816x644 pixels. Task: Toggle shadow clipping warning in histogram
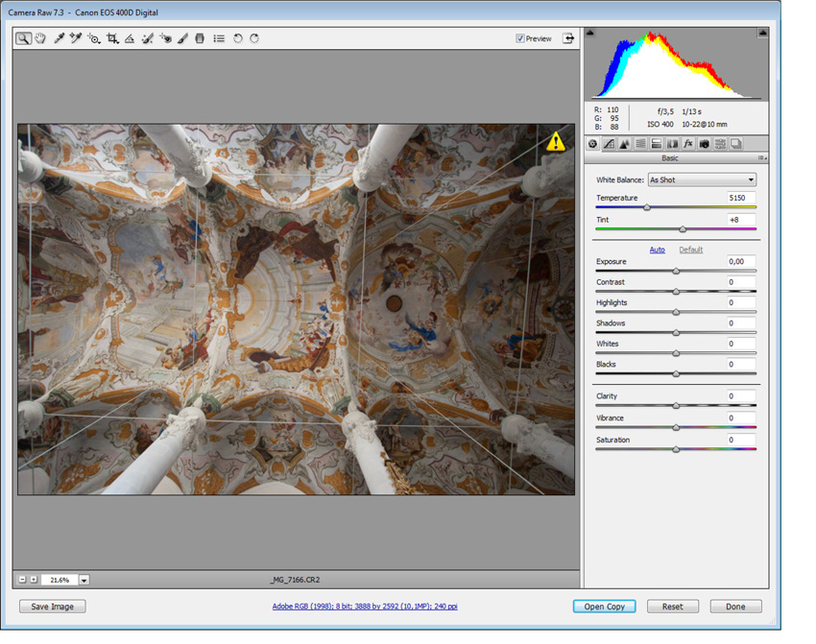pos(590,33)
